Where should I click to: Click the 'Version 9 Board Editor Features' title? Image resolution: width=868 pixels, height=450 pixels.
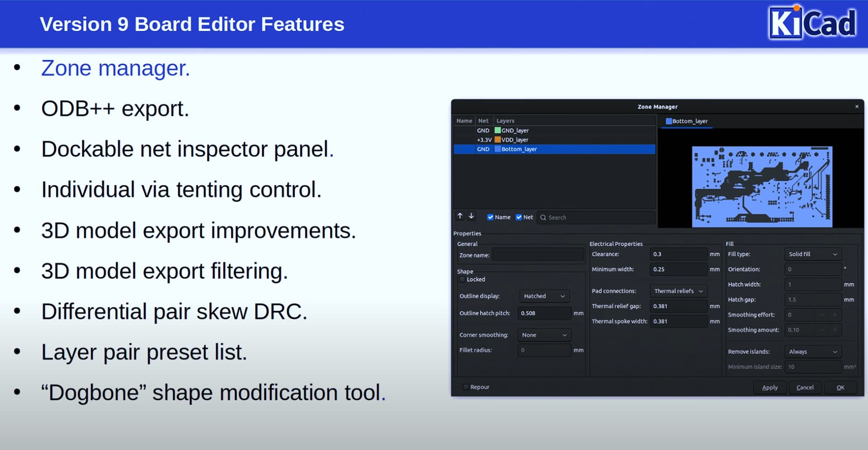pyautogui.click(x=192, y=24)
